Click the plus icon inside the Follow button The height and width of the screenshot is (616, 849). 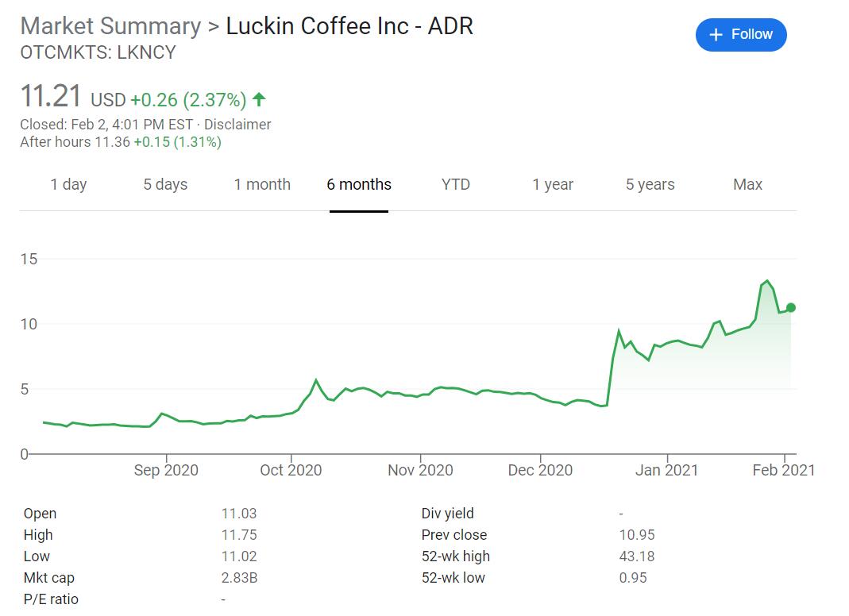pyautogui.click(x=716, y=34)
